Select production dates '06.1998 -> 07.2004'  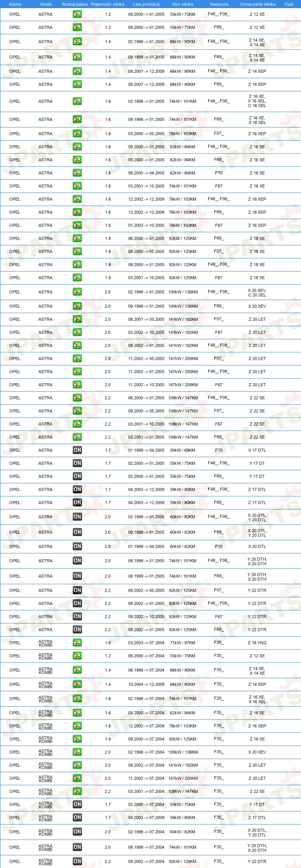click(x=146, y=670)
